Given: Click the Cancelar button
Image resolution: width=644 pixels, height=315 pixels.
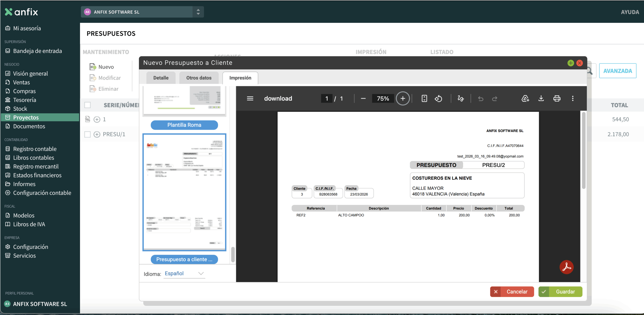Looking at the screenshot, I should tap(512, 292).
